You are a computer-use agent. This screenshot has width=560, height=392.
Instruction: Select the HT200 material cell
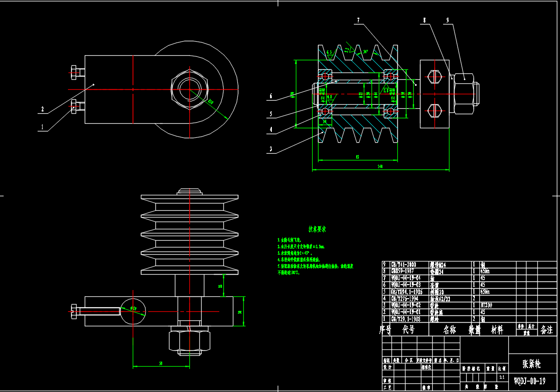click(x=487, y=305)
